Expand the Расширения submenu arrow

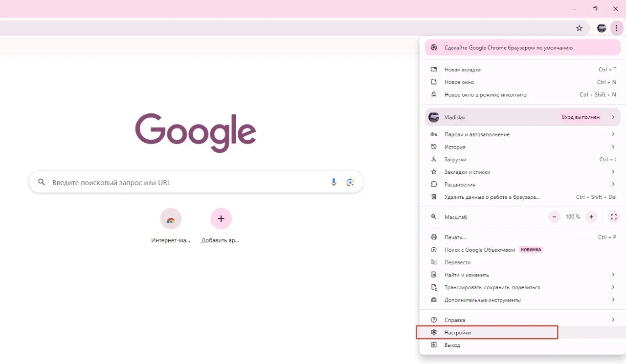pos(613,184)
